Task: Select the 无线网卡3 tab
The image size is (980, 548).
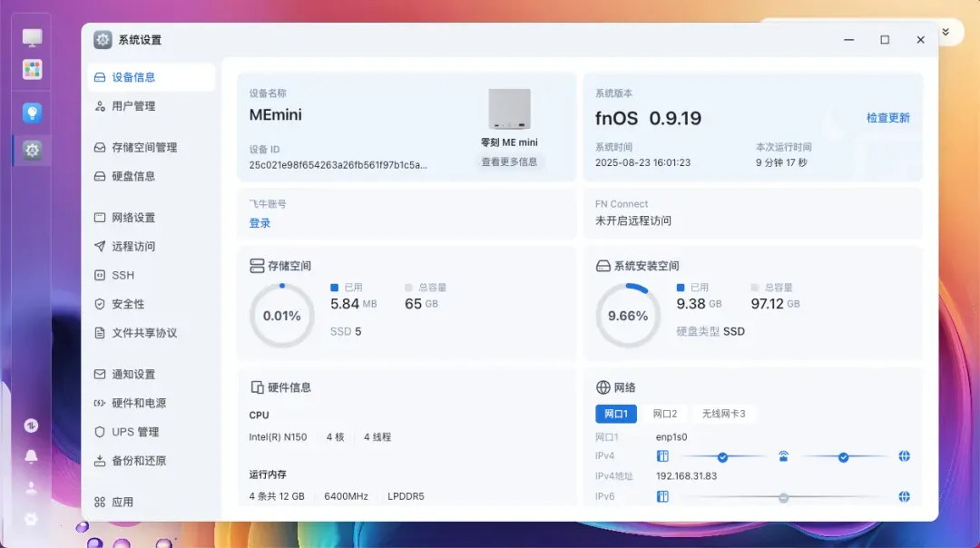Action: pyautogui.click(x=723, y=414)
